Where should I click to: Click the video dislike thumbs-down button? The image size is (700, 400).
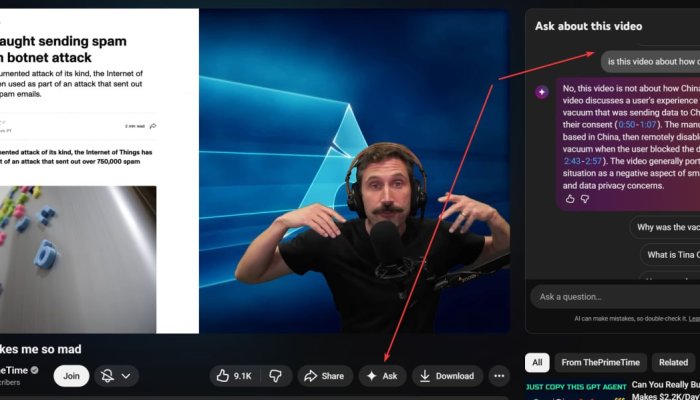click(276, 376)
